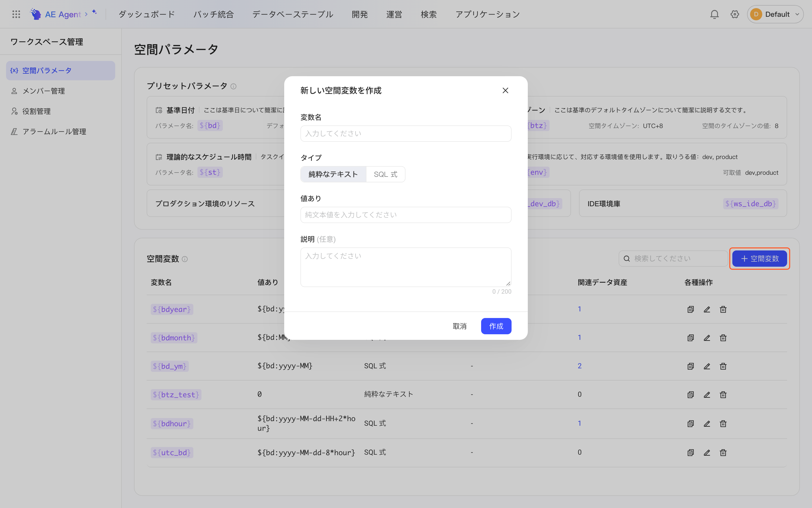Focus the 検索してください search box

[x=673, y=258]
